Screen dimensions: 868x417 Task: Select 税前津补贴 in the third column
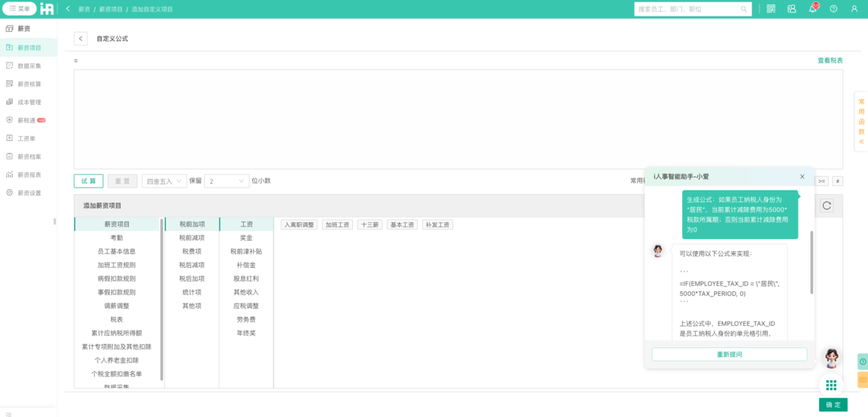246,251
